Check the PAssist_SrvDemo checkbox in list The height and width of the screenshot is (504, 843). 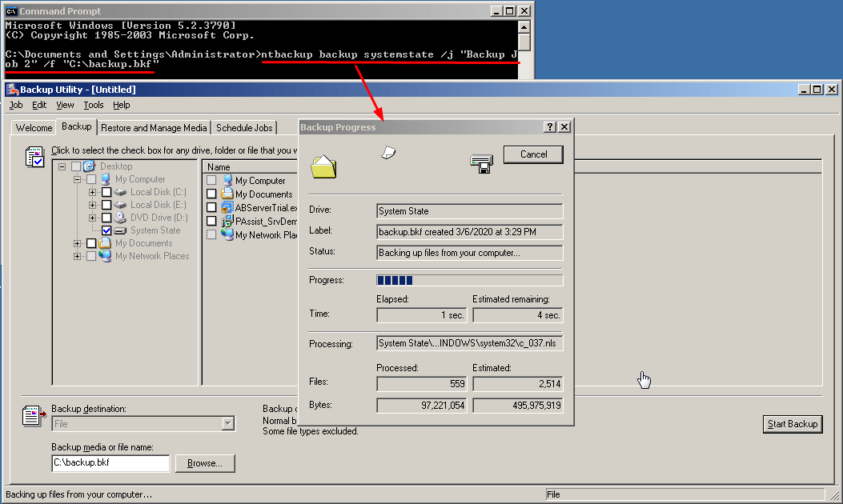pyautogui.click(x=211, y=221)
